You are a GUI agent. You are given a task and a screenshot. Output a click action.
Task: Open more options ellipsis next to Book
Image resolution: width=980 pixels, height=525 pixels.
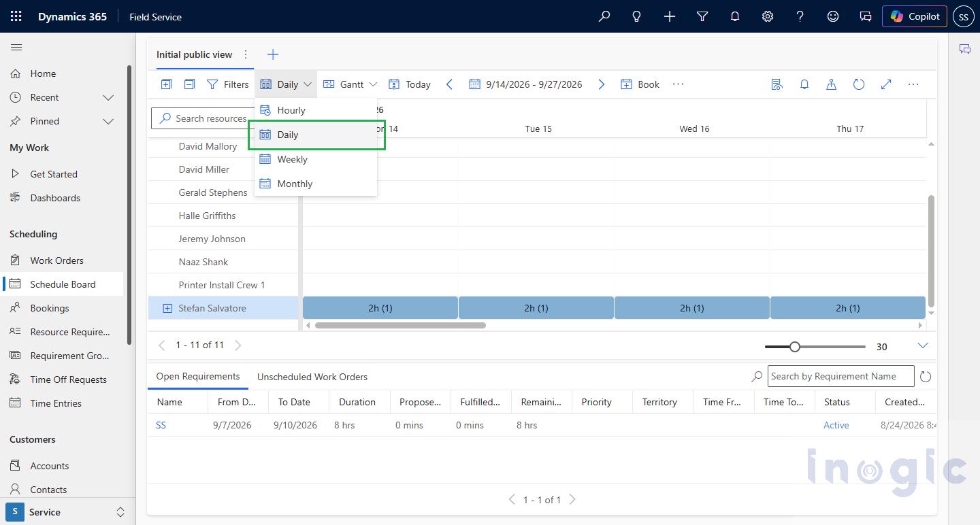pyautogui.click(x=678, y=84)
